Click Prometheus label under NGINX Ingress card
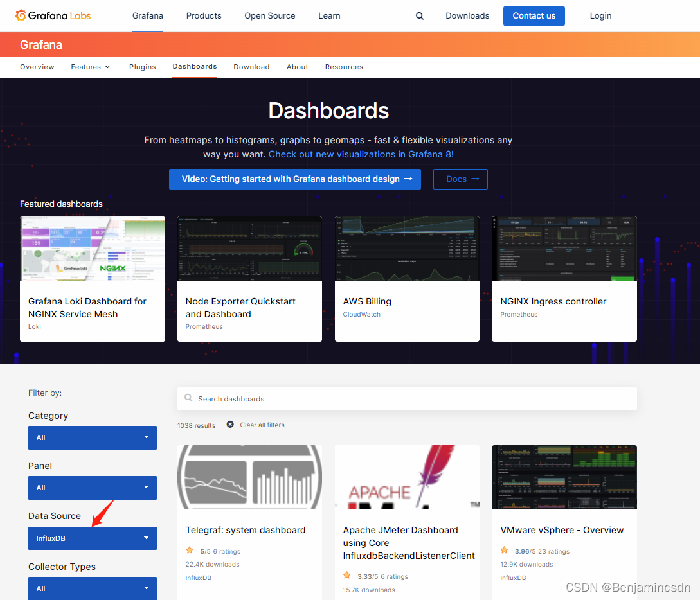Screen dimensions: 700x600 point(519,315)
